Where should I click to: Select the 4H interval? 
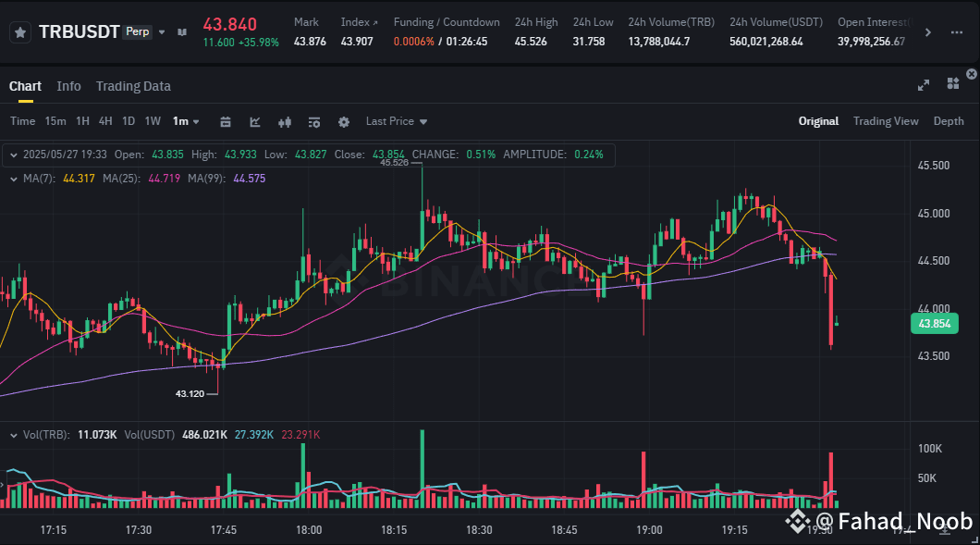pos(105,121)
